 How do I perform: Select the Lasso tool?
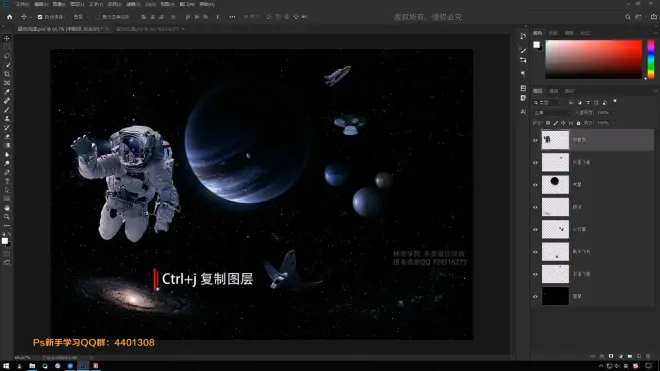7,56
